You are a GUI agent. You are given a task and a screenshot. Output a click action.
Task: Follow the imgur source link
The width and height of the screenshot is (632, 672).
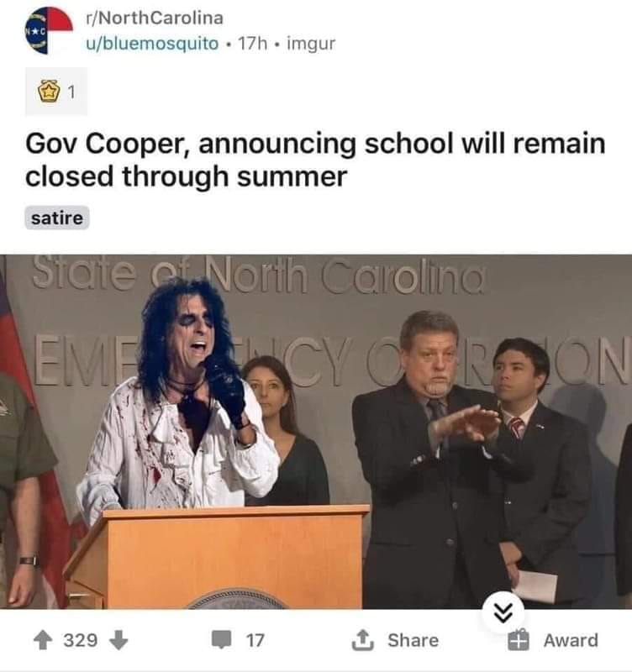(x=311, y=44)
